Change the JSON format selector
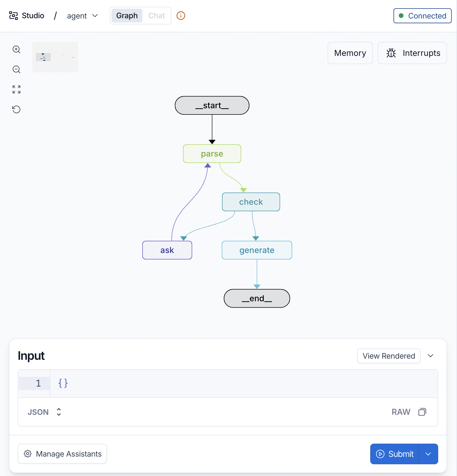 [44, 412]
